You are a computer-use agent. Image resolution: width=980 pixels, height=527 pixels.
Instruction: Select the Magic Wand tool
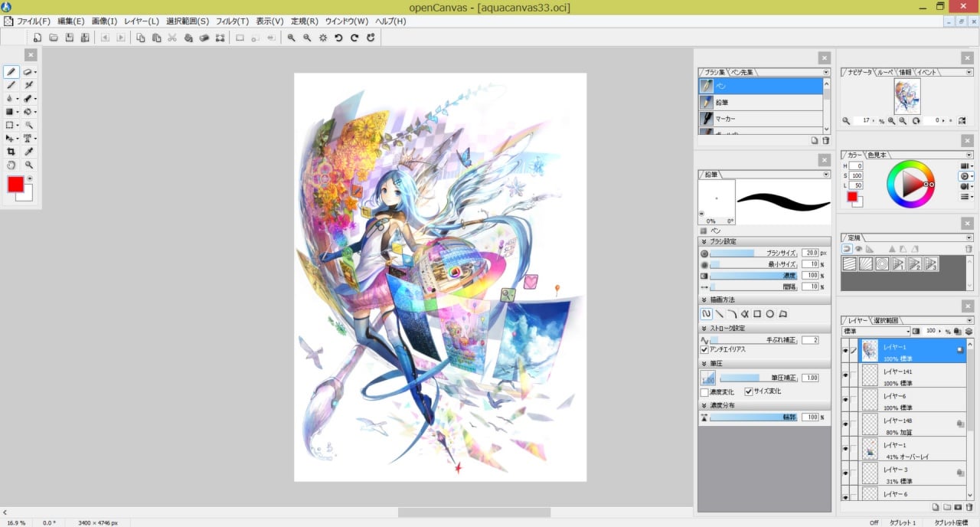[29, 125]
